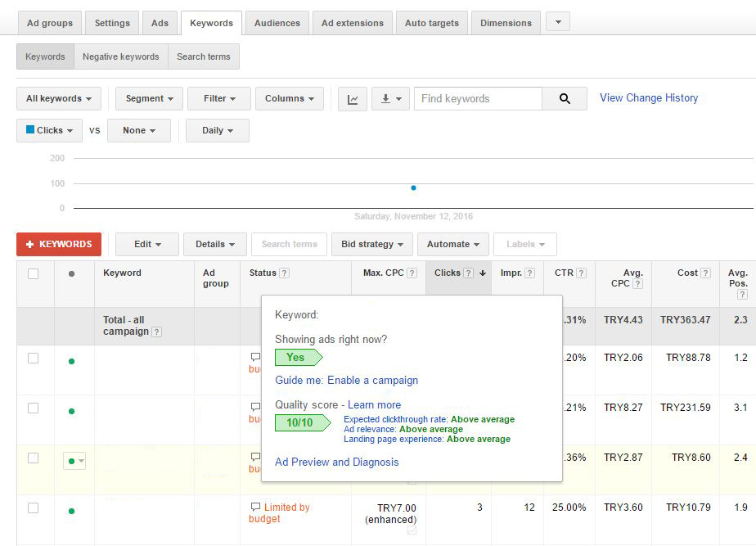Click the help icon next to CTR
Viewport: 756px width, 546px height.
[581, 273]
